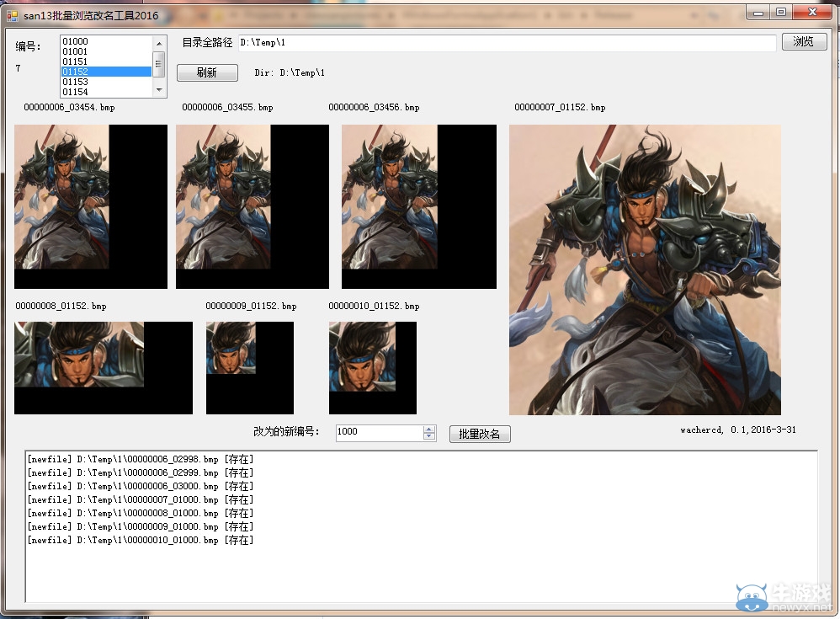The image size is (840, 619).
Task: Focus the directory path input field
Action: coord(507,42)
